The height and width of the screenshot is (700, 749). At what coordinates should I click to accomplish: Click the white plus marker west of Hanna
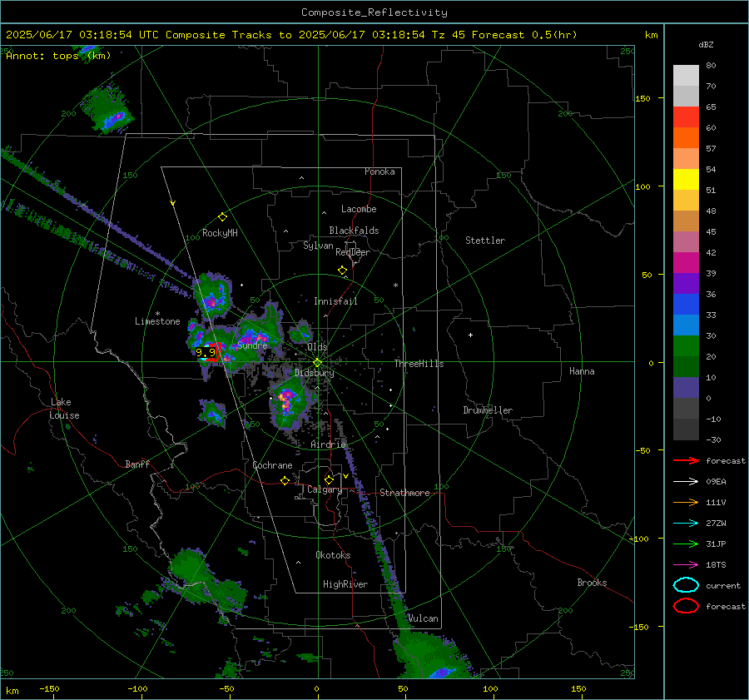coord(470,335)
